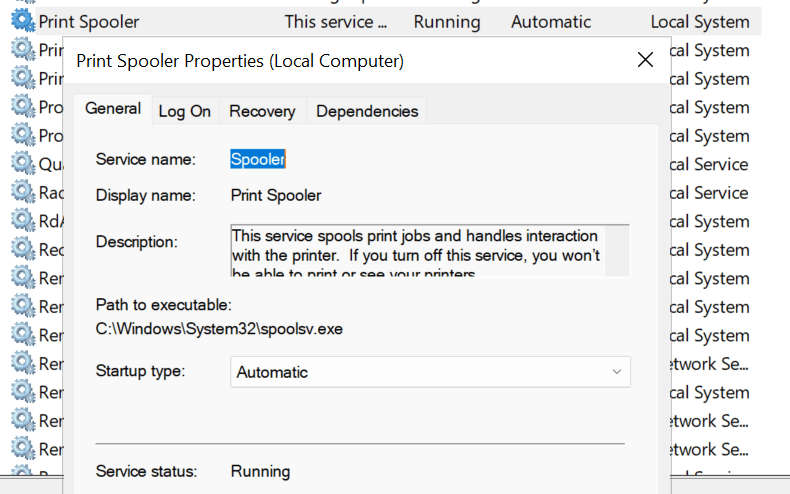This screenshot has height=494, width=790.
Task: Switch to the General tab
Action: click(113, 108)
